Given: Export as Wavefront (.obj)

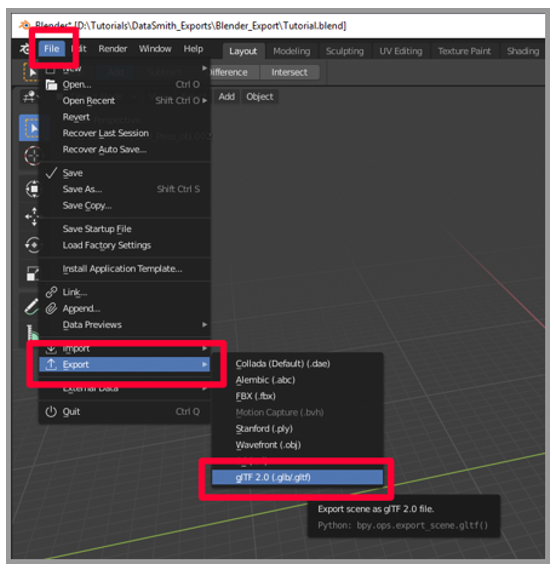Looking at the screenshot, I should 297,445.
